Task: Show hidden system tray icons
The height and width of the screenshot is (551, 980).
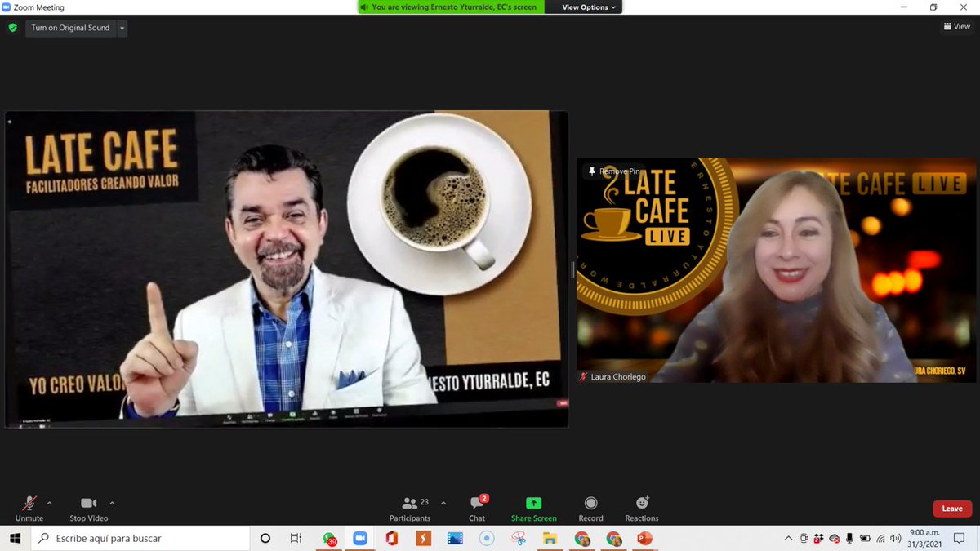Action: pyautogui.click(x=788, y=539)
